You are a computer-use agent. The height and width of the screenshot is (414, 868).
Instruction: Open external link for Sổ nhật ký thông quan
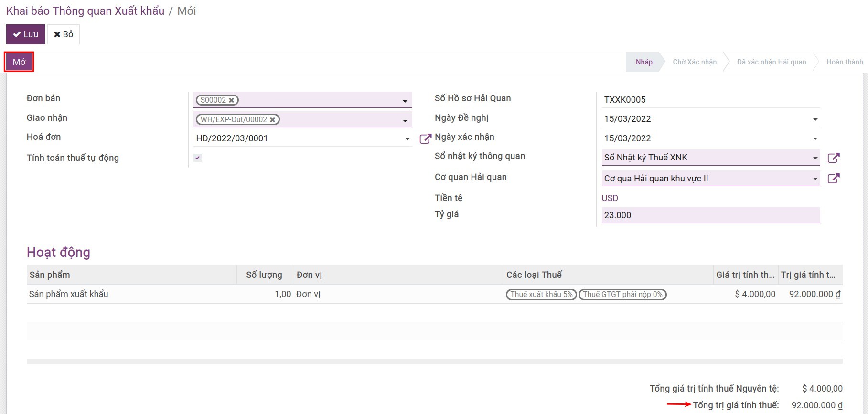coord(833,158)
